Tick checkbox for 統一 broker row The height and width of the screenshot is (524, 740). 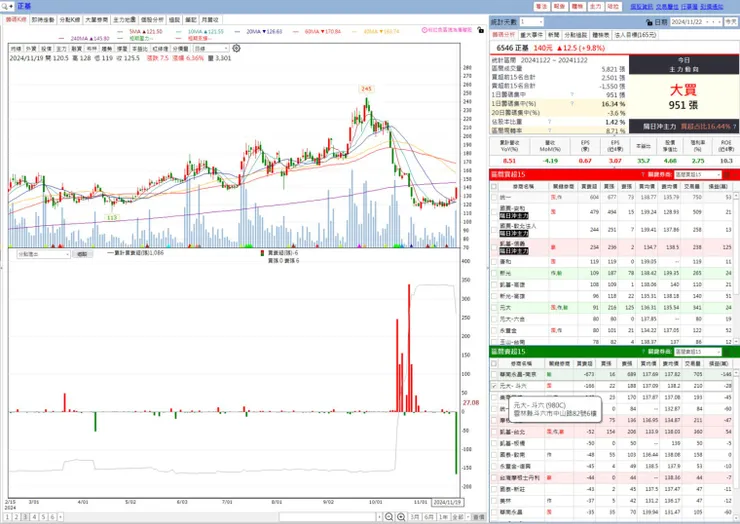coord(494,197)
